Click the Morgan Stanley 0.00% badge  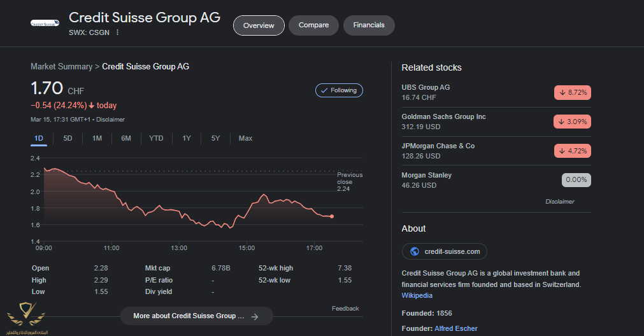[576, 179]
